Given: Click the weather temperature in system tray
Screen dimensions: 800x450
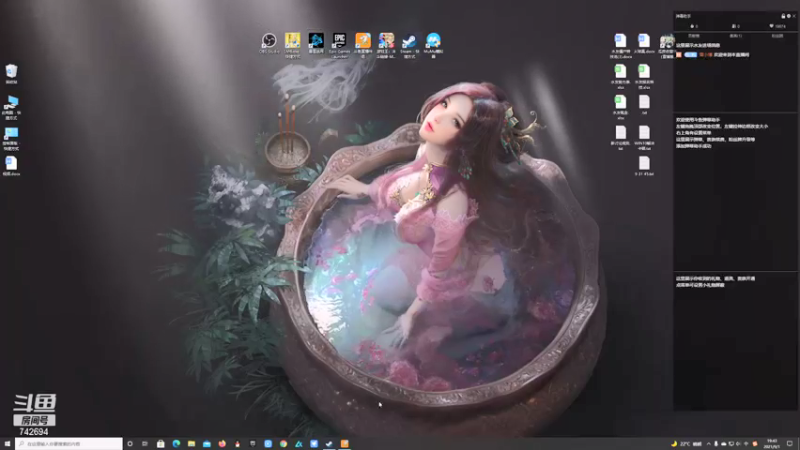Looking at the screenshot, I should pos(685,444).
